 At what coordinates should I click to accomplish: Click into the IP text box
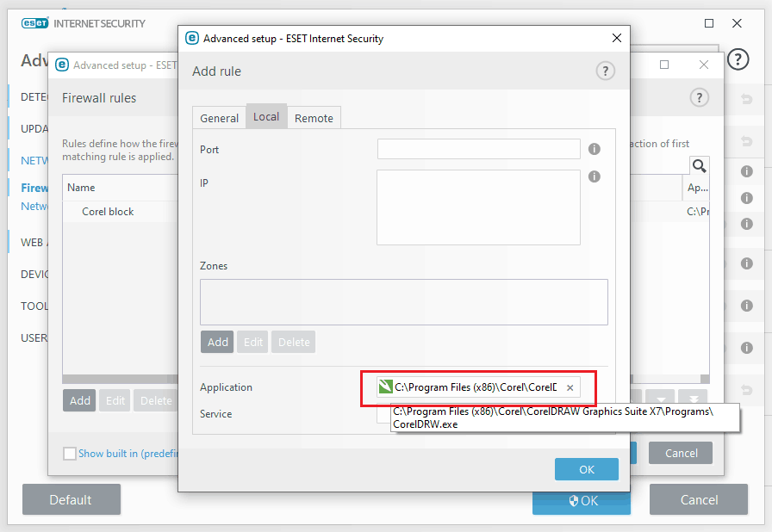(478, 207)
